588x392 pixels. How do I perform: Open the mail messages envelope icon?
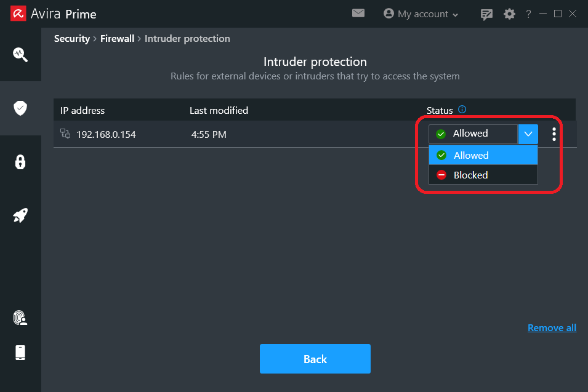pos(358,14)
